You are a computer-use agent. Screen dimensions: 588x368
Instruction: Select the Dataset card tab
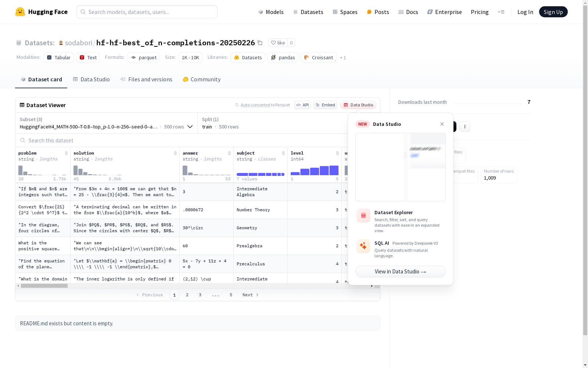coord(41,79)
